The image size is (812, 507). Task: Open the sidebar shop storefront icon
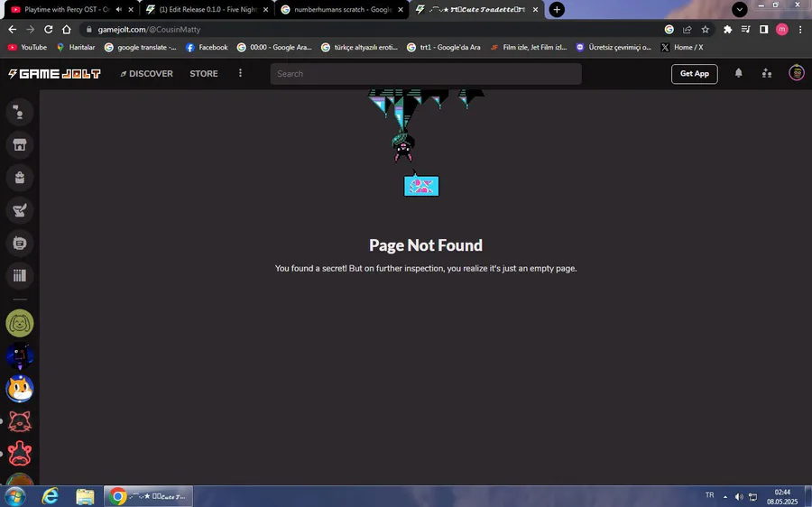coord(20,144)
